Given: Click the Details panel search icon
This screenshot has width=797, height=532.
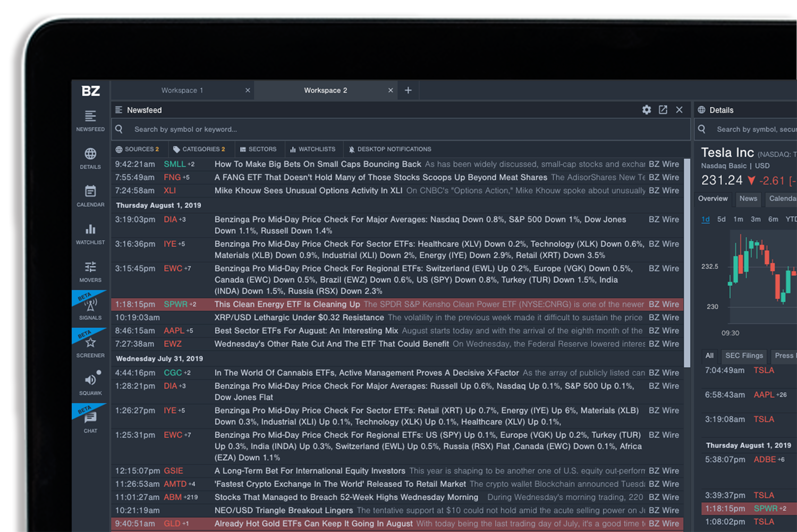Looking at the screenshot, I should [x=702, y=129].
